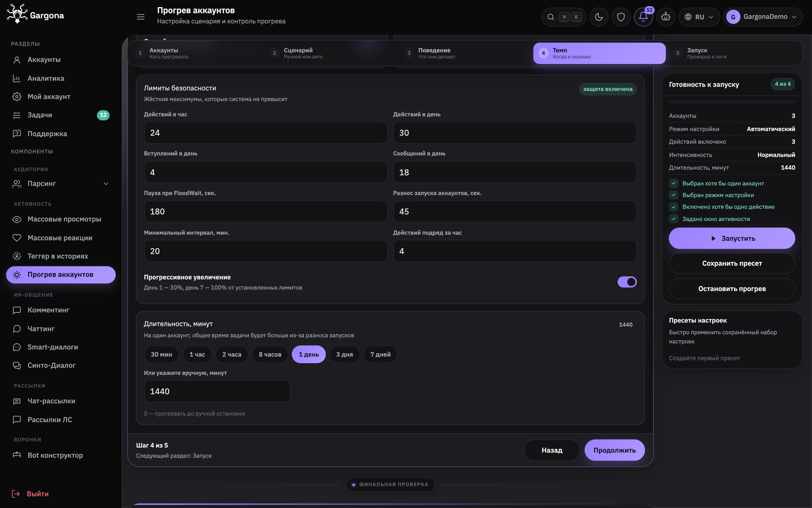Select the 30 мин duration chip
The width and height of the screenshot is (812, 508).
click(x=161, y=355)
